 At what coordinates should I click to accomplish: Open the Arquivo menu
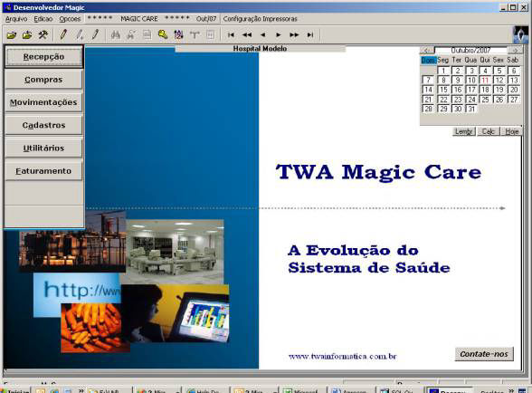pyautogui.click(x=16, y=19)
